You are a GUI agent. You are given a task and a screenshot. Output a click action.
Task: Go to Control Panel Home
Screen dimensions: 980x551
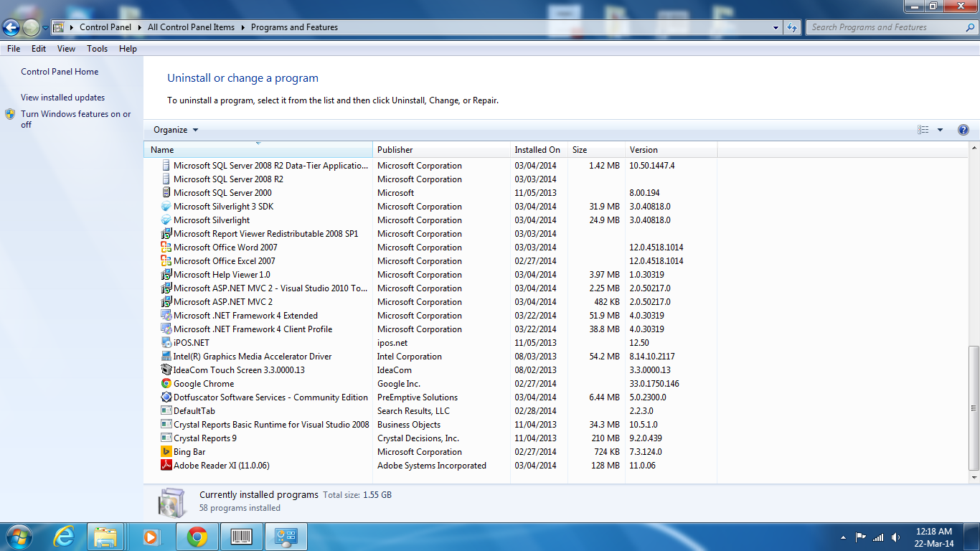point(60,72)
